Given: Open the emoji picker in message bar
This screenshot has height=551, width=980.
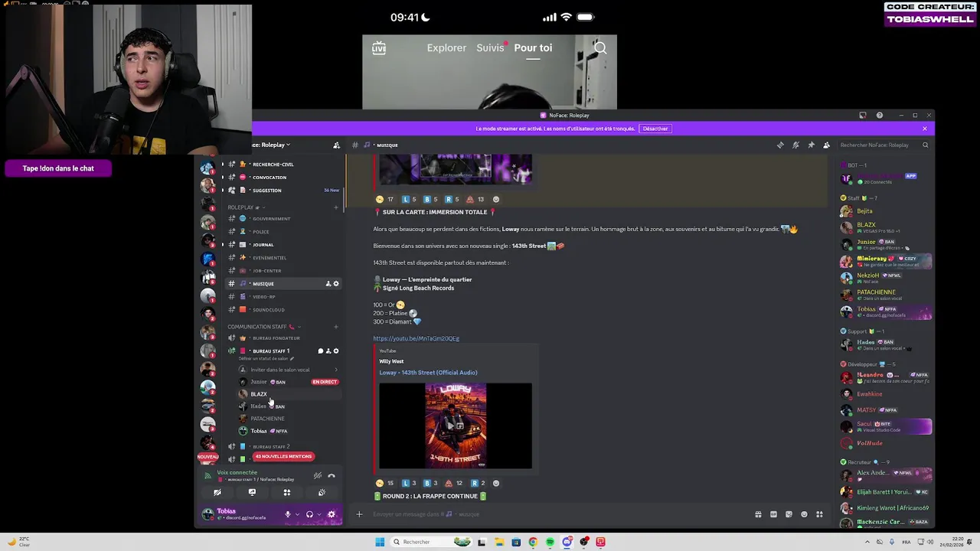Looking at the screenshot, I should pyautogui.click(x=804, y=514).
